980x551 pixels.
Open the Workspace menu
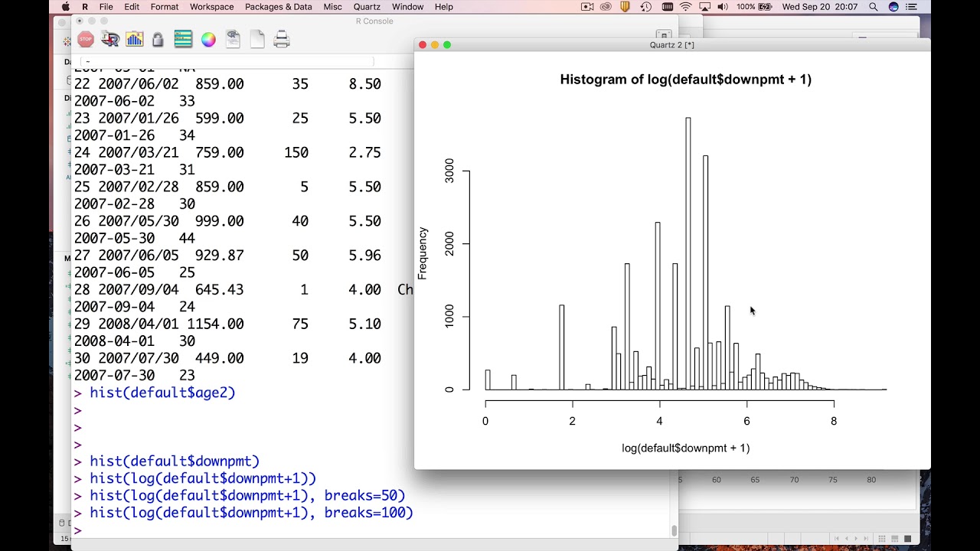[212, 7]
